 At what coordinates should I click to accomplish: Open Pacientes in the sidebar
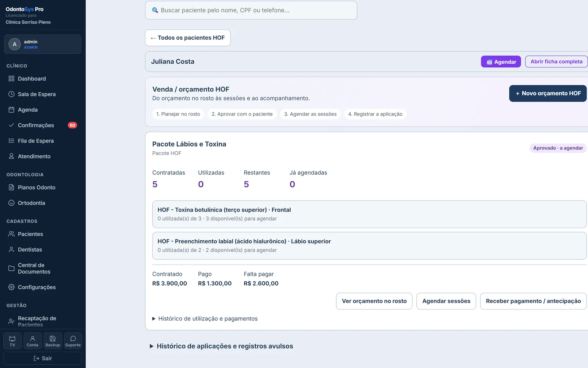[x=43, y=234]
